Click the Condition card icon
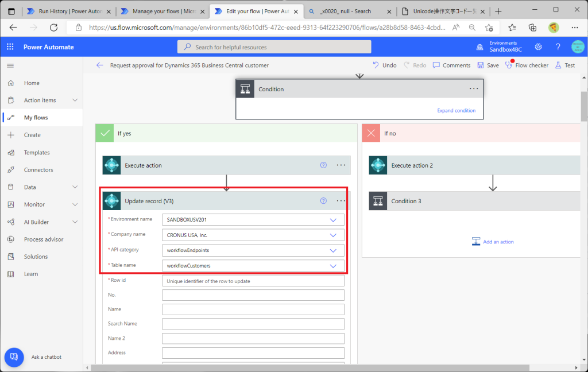The image size is (588, 372). 245,89
